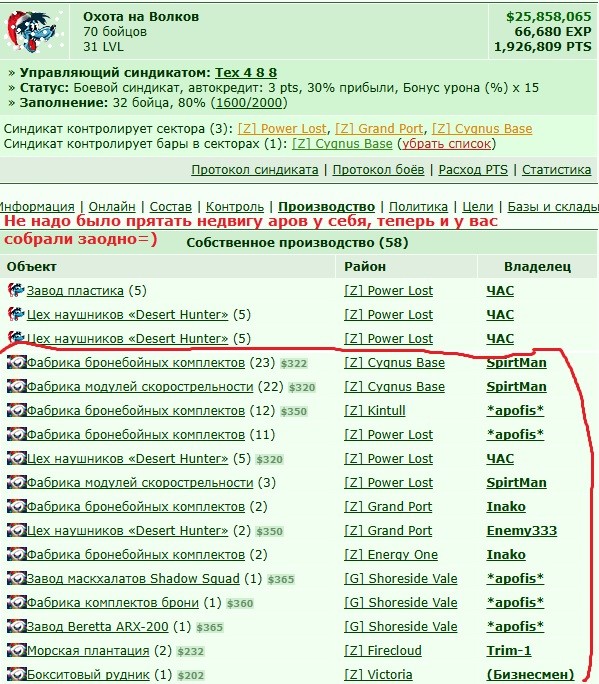
Task: Open Фабрика бронебойных комплектов (23)
Action: pyautogui.click(x=136, y=363)
